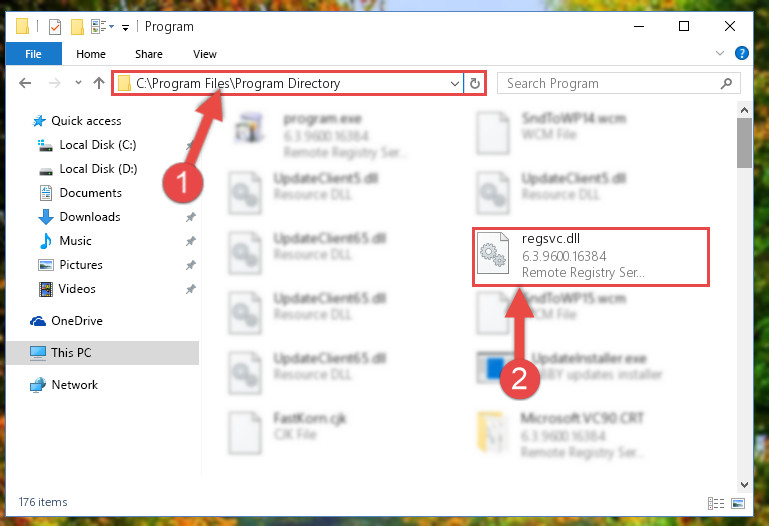Viewport: 769px width, 526px height.
Task: Select Local Disk (C:) in sidebar
Action: (98, 145)
